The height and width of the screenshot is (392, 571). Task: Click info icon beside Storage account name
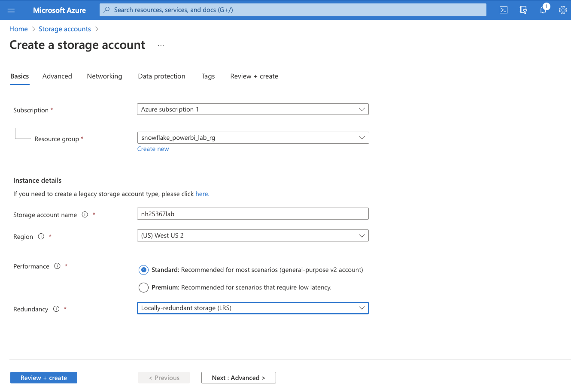tap(85, 215)
